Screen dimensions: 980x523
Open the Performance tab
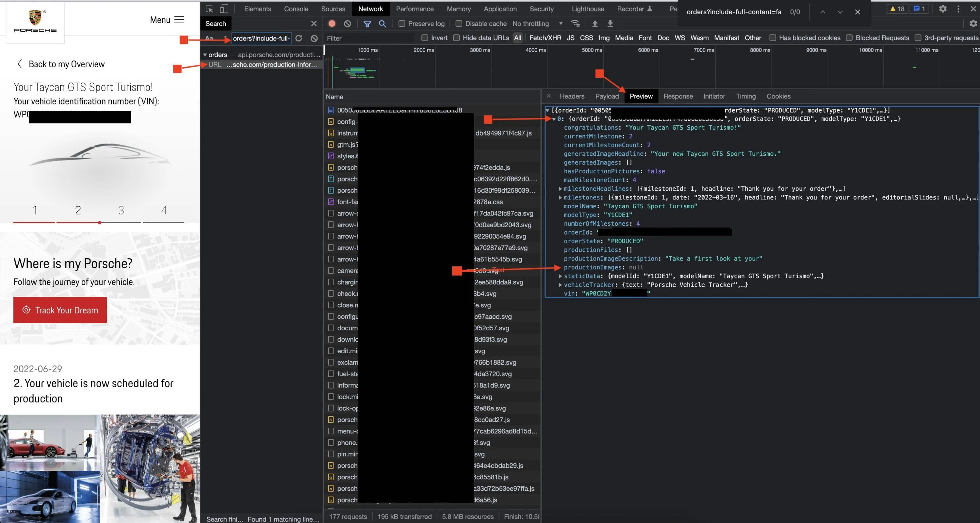coord(415,9)
